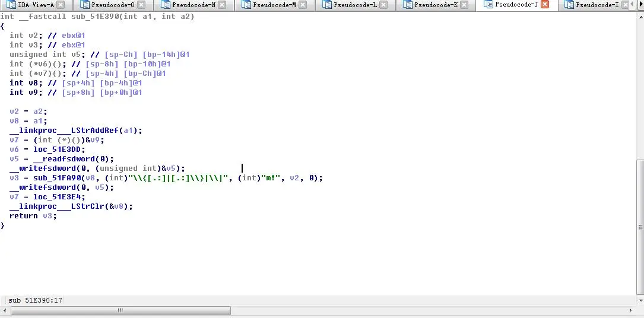
Task: Click loc_51E3DD in the v6 assignment
Action: pyautogui.click(x=56, y=150)
